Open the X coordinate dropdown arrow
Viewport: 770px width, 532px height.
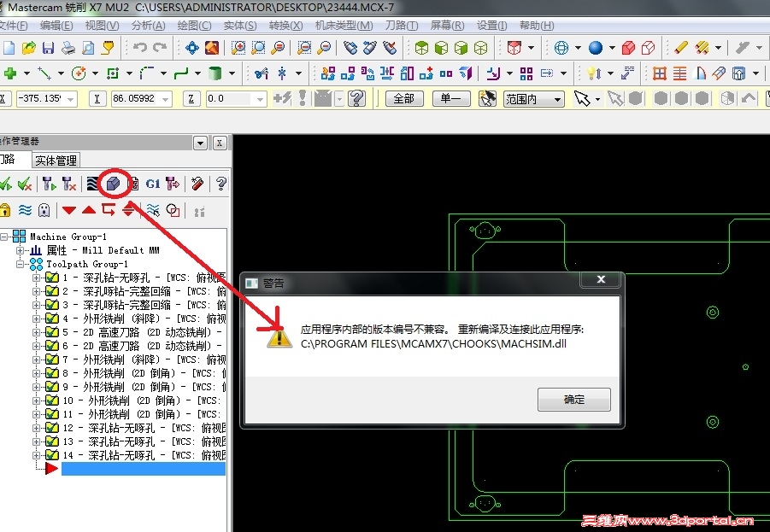pyautogui.click(x=71, y=99)
